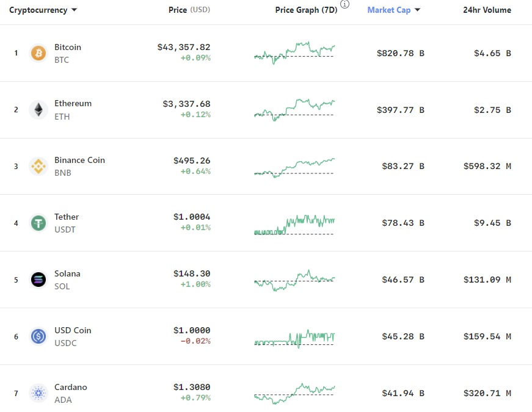This screenshot has width=532, height=412.
Task: Click the Price Graph info icon
Action: (x=345, y=4)
